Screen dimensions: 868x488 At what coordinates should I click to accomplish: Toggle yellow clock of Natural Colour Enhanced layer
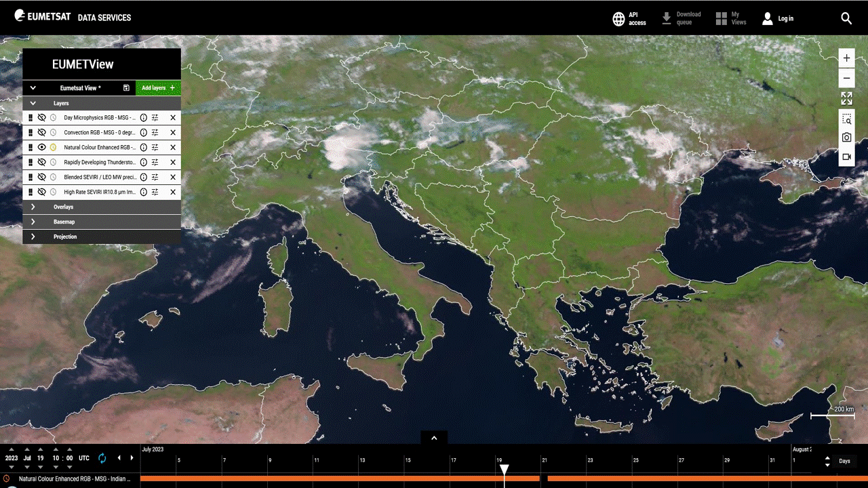[53, 147]
